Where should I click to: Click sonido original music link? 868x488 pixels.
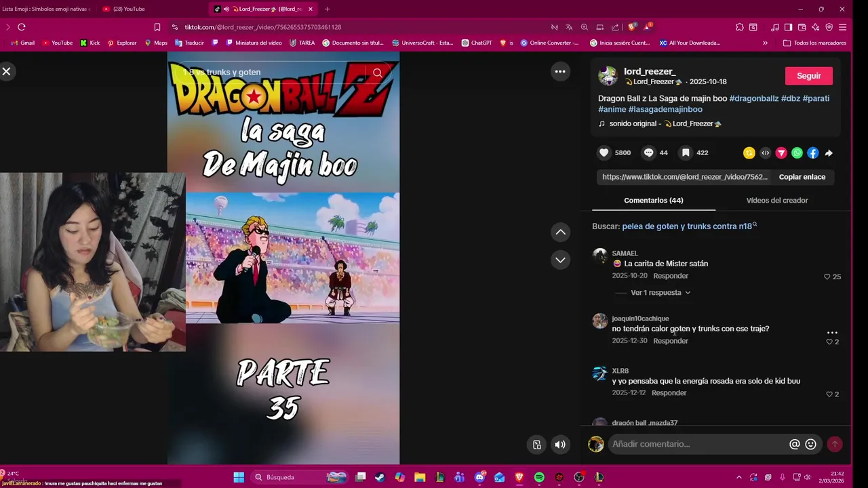pyautogui.click(x=660, y=123)
